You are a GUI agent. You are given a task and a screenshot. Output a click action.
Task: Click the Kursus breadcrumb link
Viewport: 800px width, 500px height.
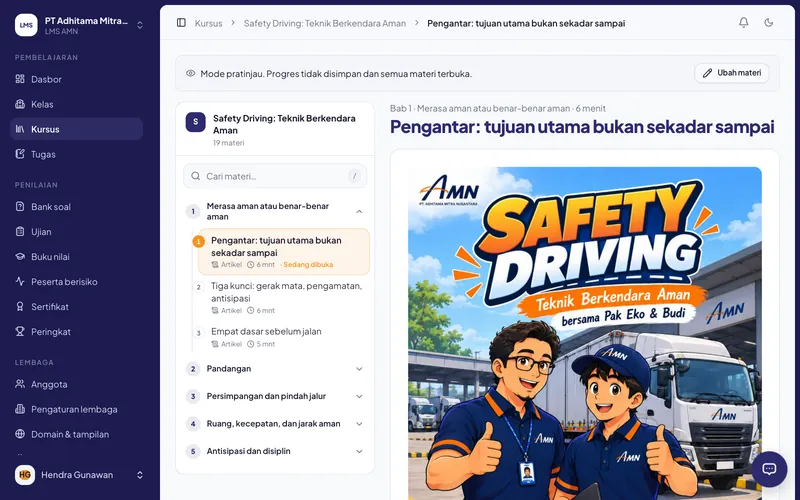click(209, 23)
